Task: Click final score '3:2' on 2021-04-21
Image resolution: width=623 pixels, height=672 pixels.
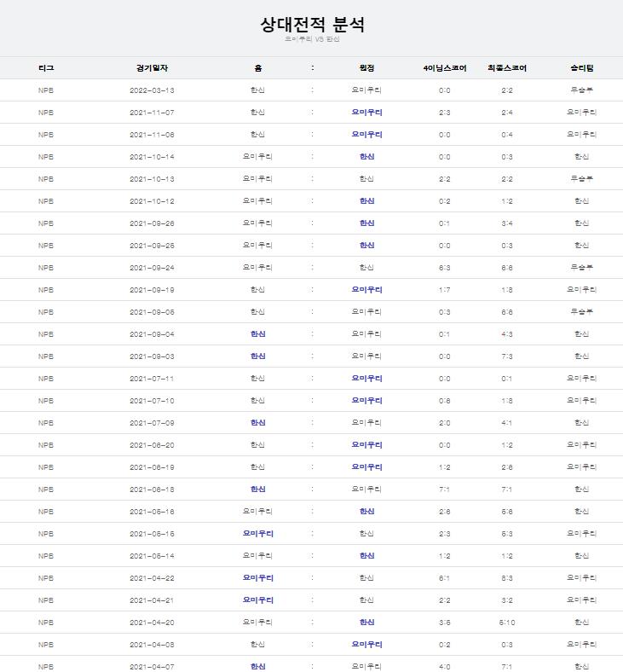Action: coord(507,600)
